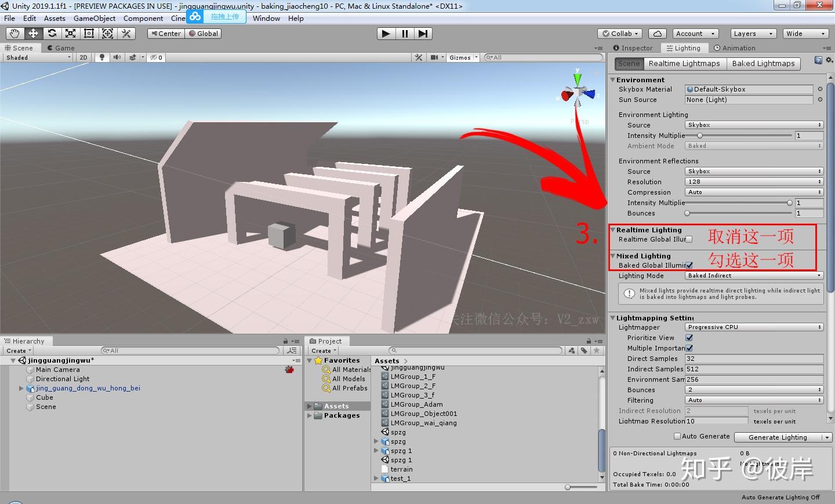The width and height of the screenshot is (835, 504).
Task: Open Lighting window gear settings
Action: pos(829,60)
